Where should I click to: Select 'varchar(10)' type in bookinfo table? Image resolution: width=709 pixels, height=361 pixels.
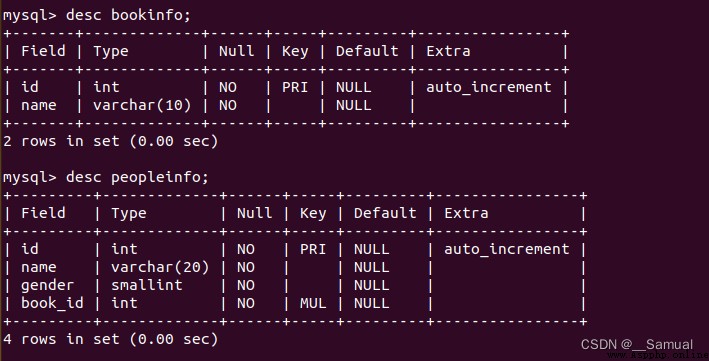coord(142,105)
